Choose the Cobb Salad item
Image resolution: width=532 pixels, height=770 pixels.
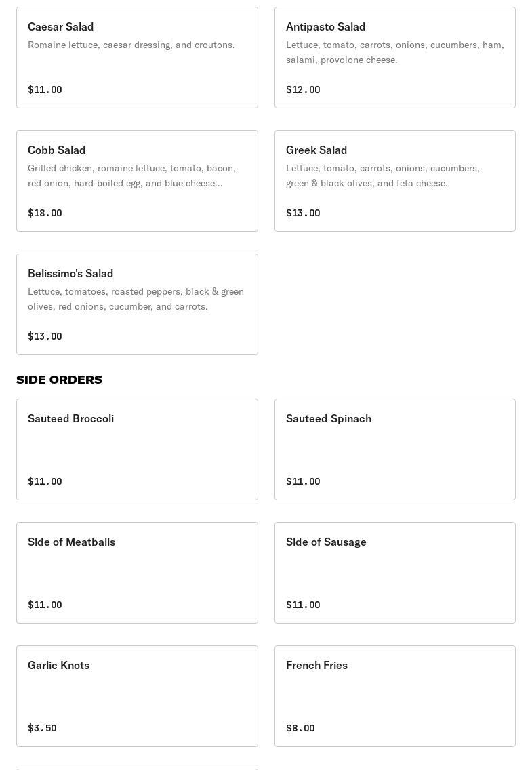tap(137, 181)
